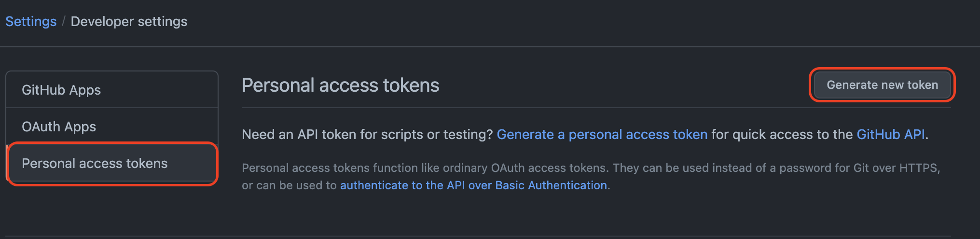The width and height of the screenshot is (980, 239).
Task: Follow the Generate a personal access token link
Action: 602,135
